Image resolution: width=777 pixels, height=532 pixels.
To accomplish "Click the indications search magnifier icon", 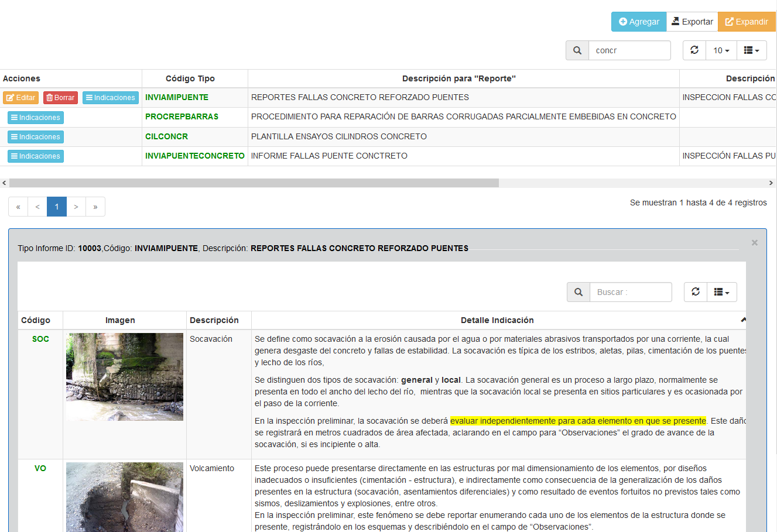I will pyautogui.click(x=579, y=292).
